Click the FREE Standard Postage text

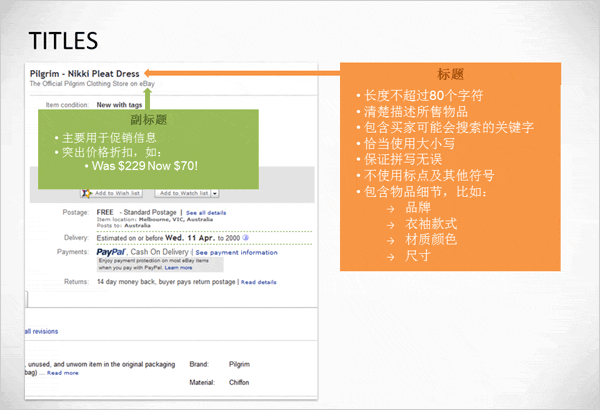pyautogui.click(x=137, y=212)
